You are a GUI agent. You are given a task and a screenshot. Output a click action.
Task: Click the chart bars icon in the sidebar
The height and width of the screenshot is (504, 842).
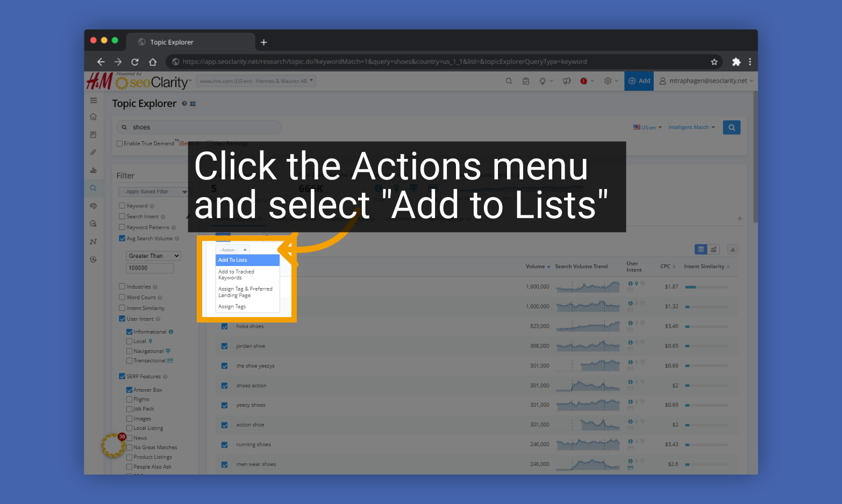93,170
